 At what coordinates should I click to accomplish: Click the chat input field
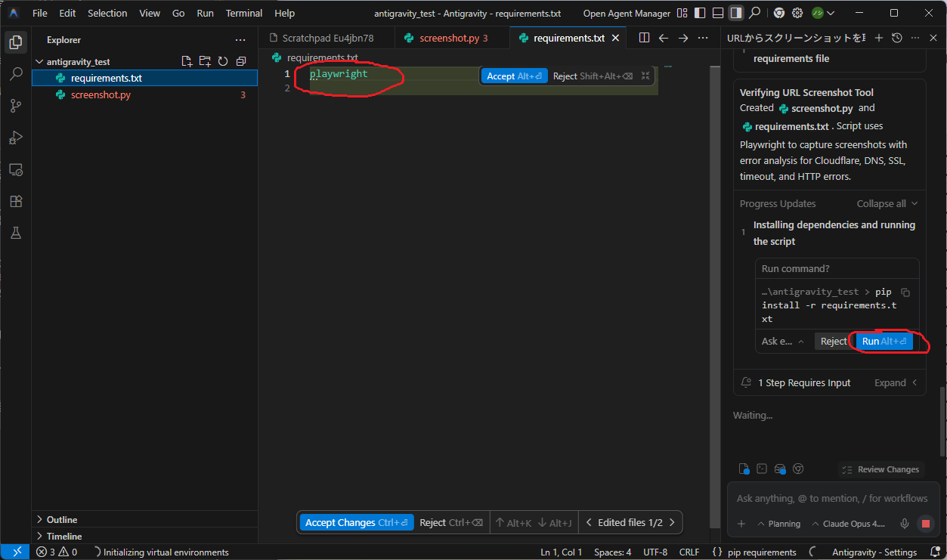pyautogui.click(x=831, y=498)
